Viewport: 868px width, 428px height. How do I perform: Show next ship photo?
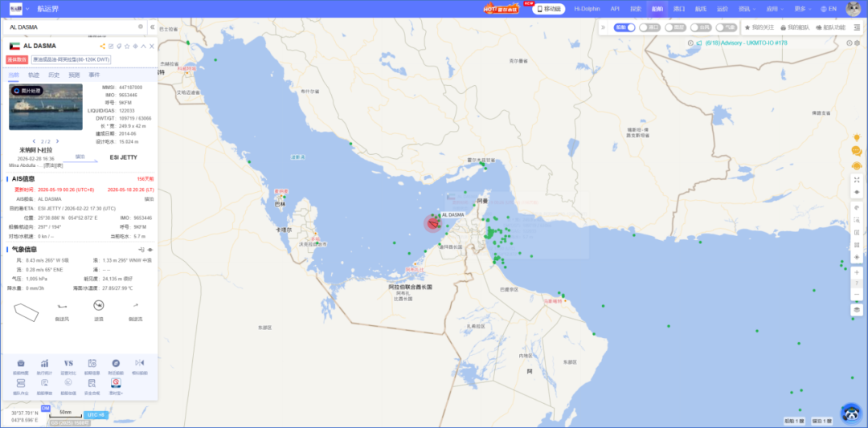coord(57,141)
